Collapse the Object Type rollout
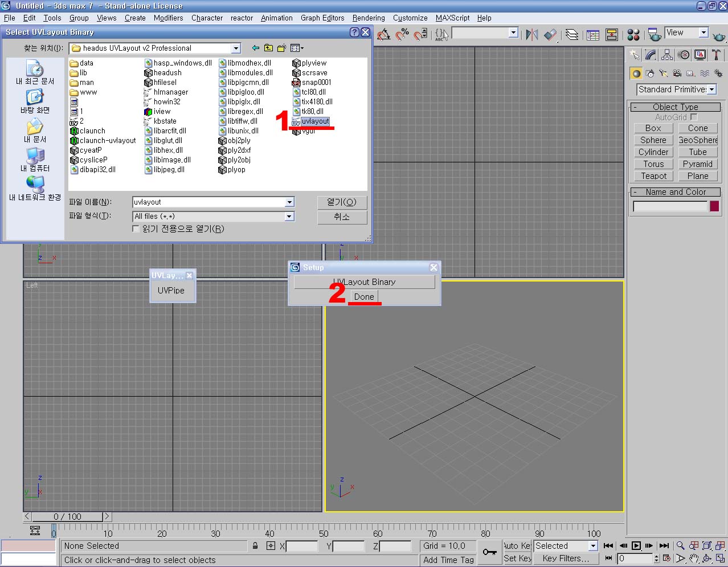 675,107
